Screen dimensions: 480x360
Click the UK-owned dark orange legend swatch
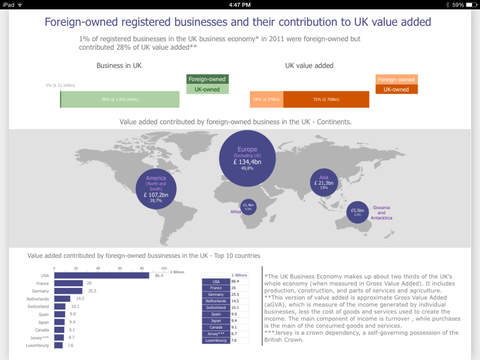point(396,89)
